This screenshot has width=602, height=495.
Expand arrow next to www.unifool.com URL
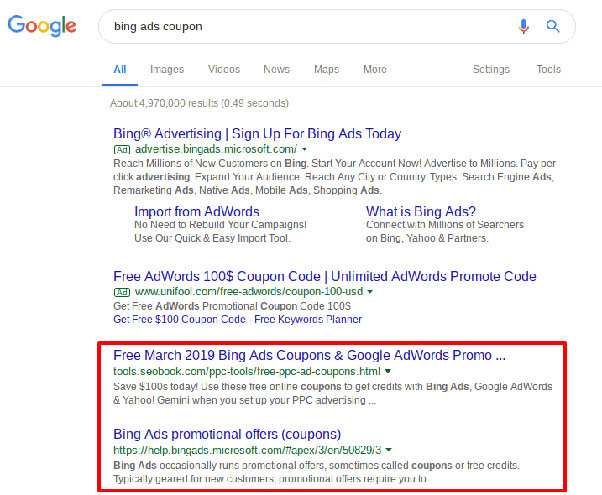[x=370, y=292]
